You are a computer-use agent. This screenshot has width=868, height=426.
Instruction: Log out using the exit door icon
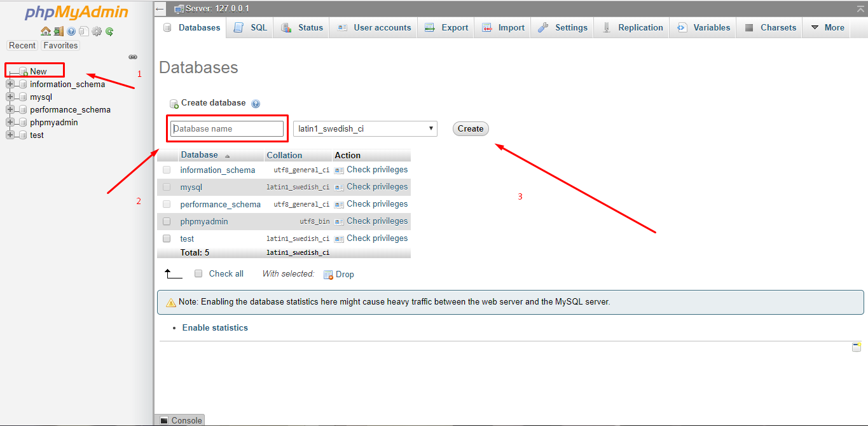point(59,31)
